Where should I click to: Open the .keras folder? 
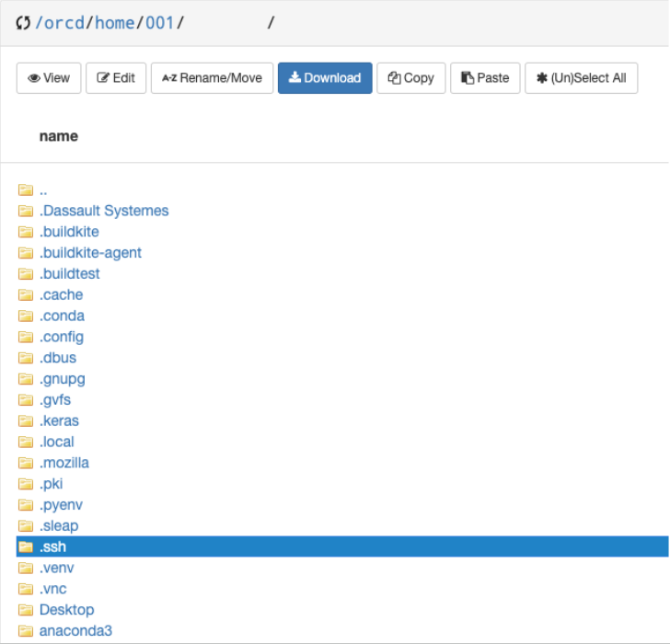coord(59,421)
